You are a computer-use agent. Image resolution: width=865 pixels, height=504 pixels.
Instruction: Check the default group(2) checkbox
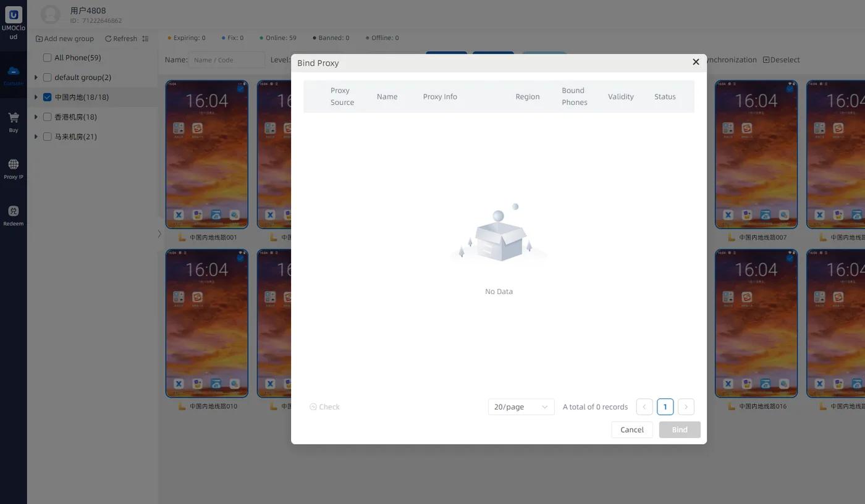[x=47, y=77]
